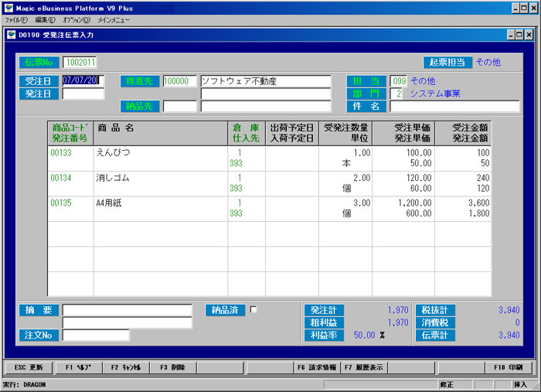
Task: Click the 発注計 label
Action: (324, 310)
